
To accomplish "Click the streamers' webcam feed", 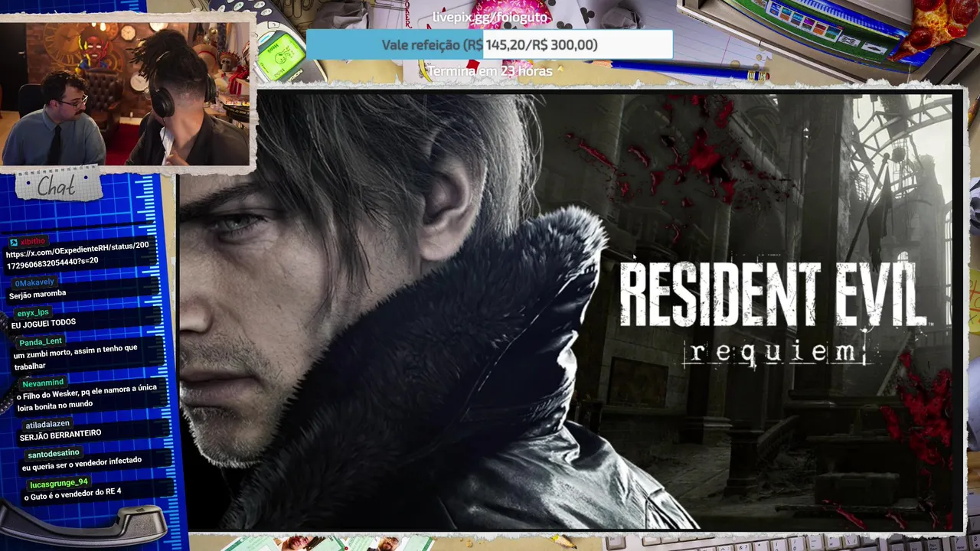I will pos(126,93).
